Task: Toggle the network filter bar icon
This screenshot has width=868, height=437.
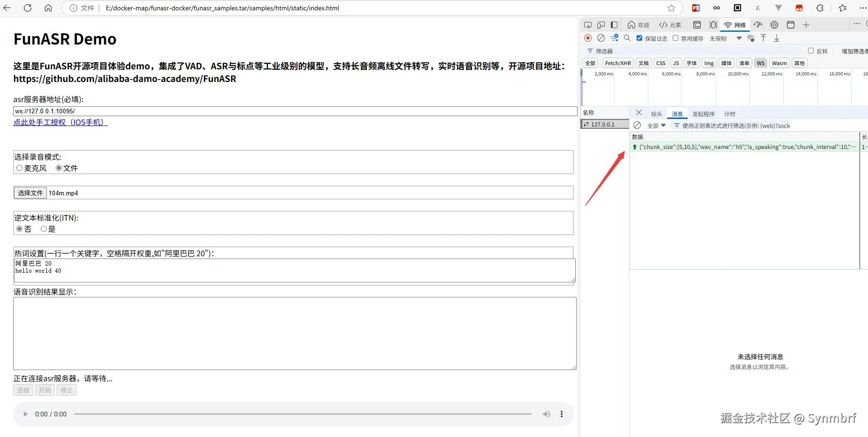Action: coord(615,38)
